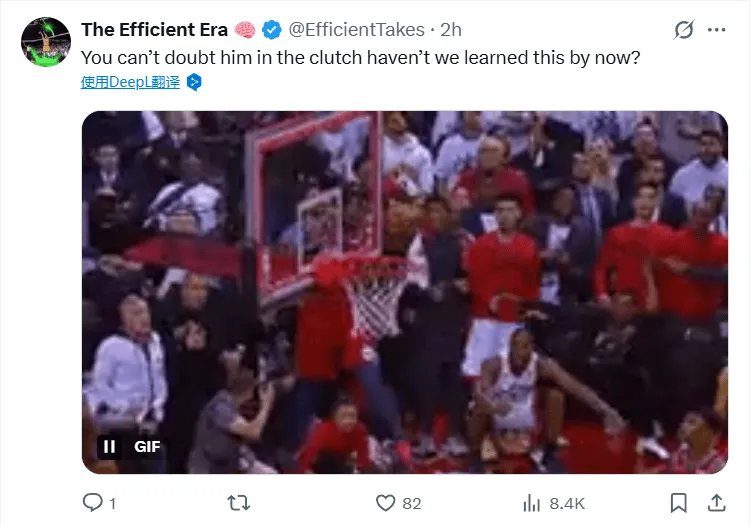This screenshot has height=525, width=751.
Task: Open The Efficient Era profile avatar
Action: tap(46, 42)
